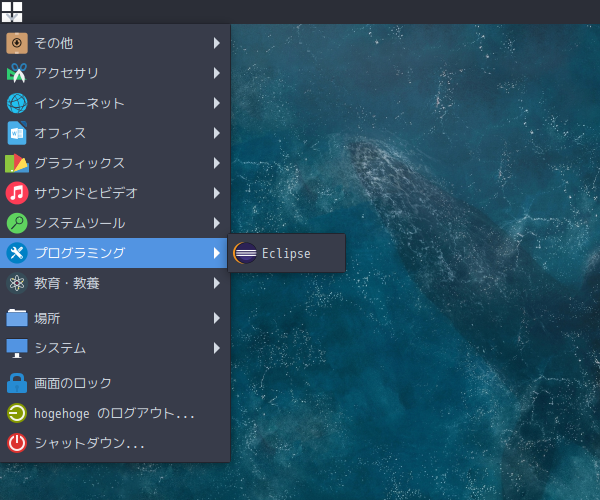The width and height of the screenshot is (600, 500).
Task: Expand the 場所 submenu arrow
Action: [217, 318]
